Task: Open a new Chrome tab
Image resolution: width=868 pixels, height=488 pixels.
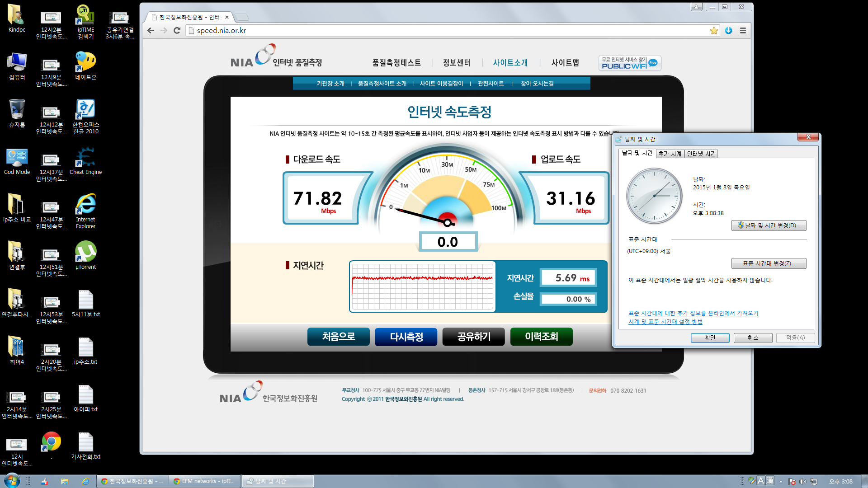Action: click(242, 17)
